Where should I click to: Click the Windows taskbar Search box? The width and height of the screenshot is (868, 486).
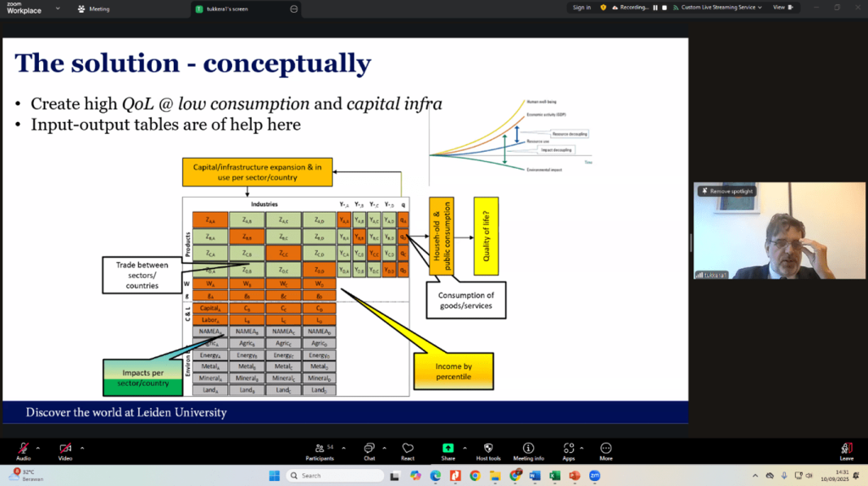click(x=335, y=476)
